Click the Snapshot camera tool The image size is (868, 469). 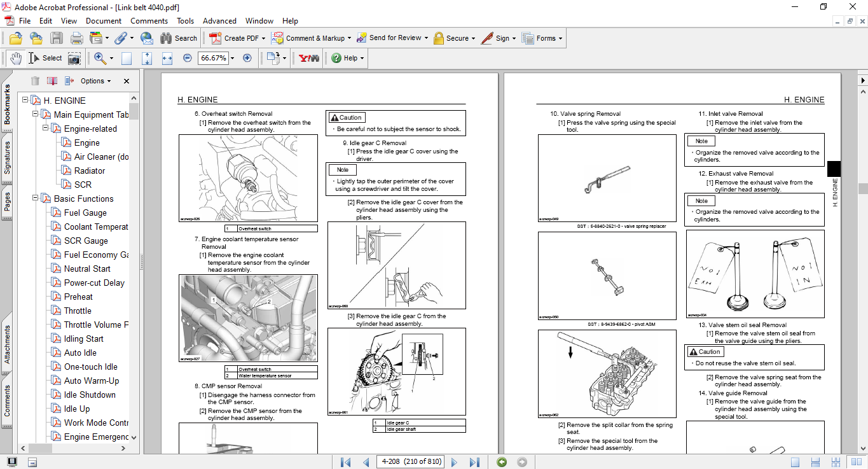[74, 58]
